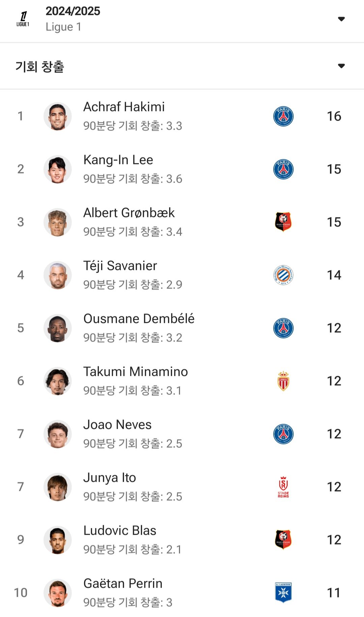This screenshot has height=617, width=364.
Task: Tap Ludovic Blas's profile photo
Action: [x=58, y=540]
